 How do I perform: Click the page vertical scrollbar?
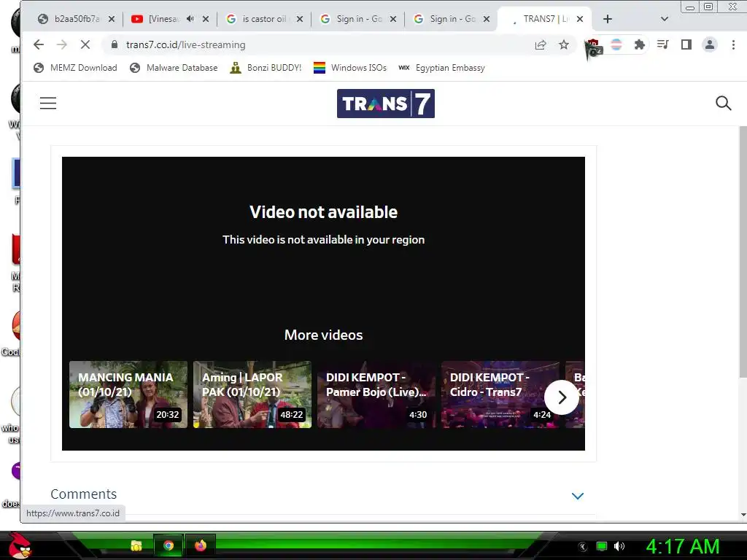pyautogui.click(x=743, y=252)
